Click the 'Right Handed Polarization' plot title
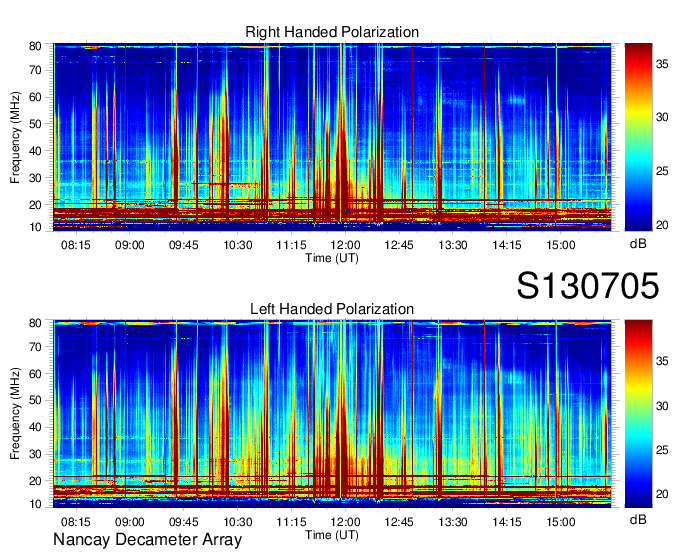 332,32
